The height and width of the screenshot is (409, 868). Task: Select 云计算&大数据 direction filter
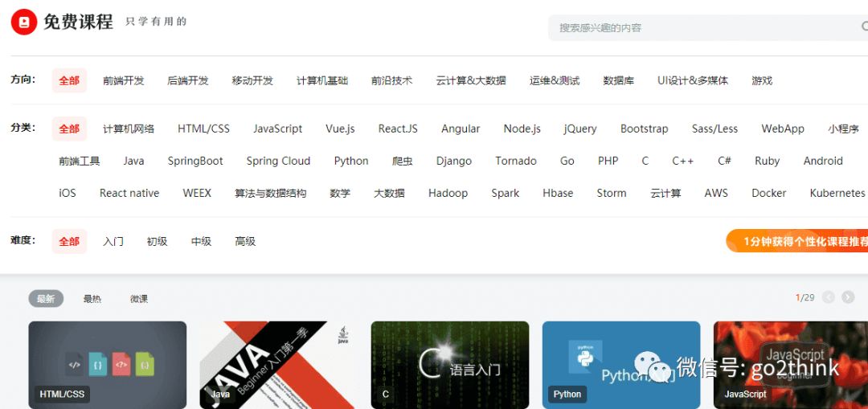[x=471, y=80]
